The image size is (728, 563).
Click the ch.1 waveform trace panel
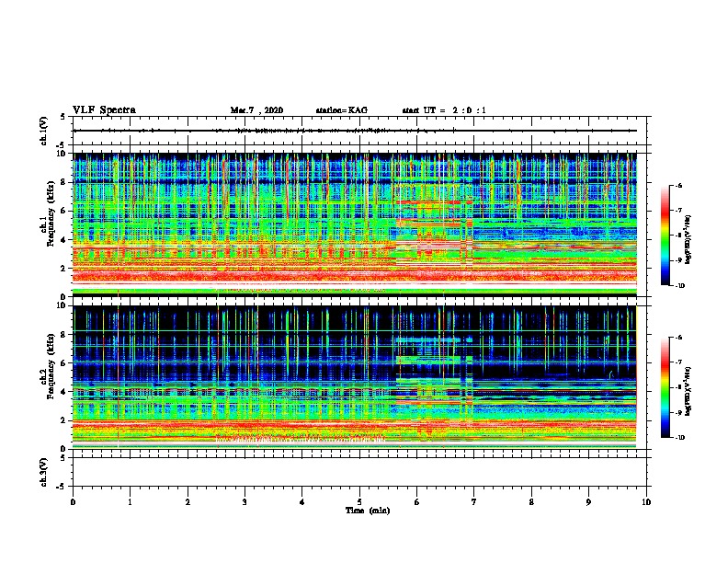[x=361, y=131]
